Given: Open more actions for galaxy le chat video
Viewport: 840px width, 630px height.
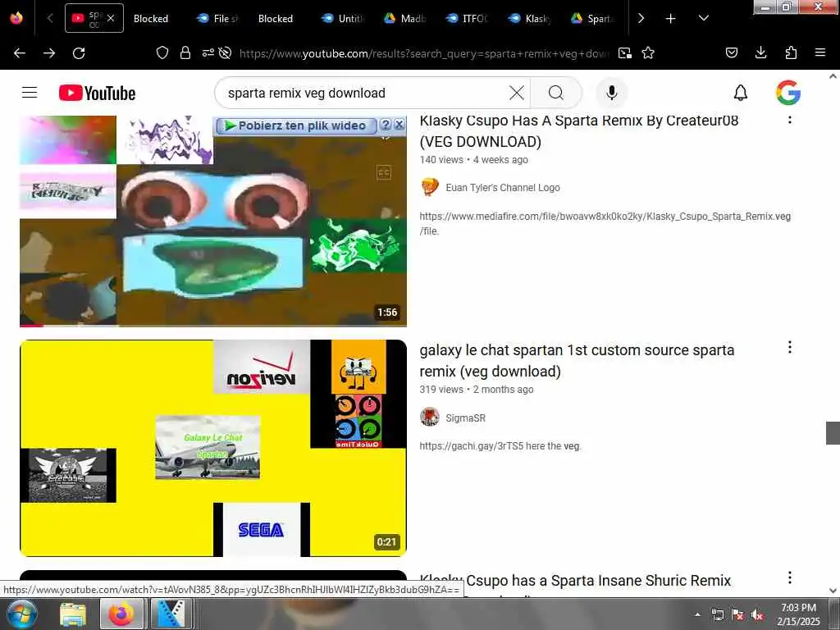Looking at the screenshot, I should pyautogui.click(x=790, y=347).
